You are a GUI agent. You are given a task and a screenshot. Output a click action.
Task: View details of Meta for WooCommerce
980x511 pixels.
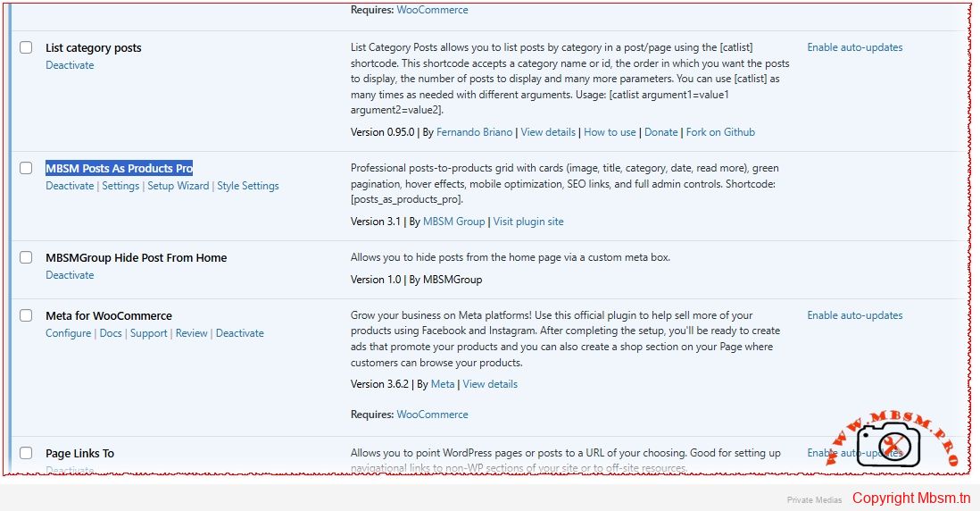(x=490, y=384)
